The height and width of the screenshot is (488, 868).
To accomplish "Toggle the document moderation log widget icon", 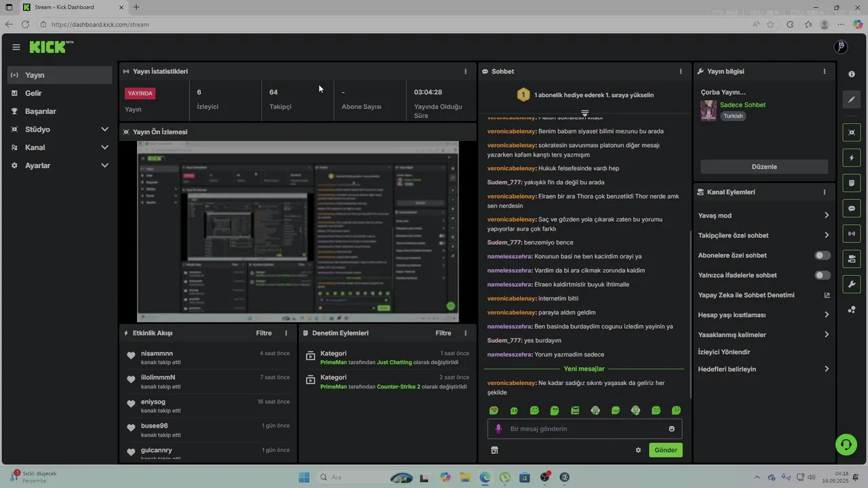I will coord(852,183).
